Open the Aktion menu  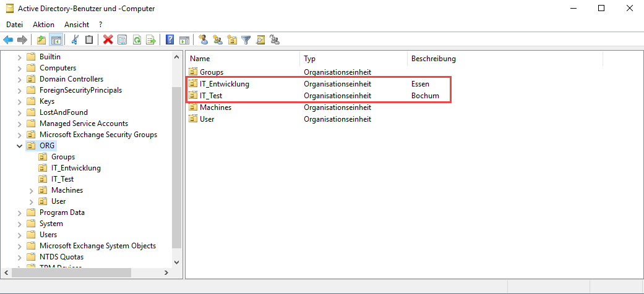pyautogui.click(x=43, y=24)
